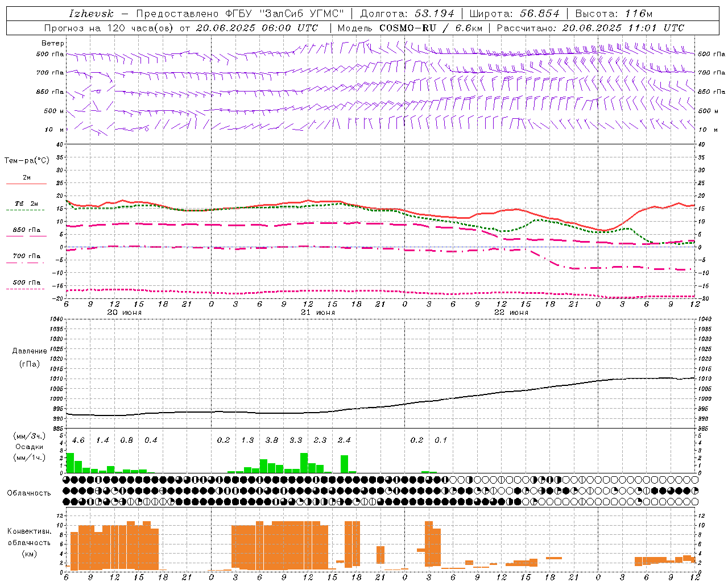Click '850 гПа' entry in temperature legend
Screen dimensions: 728x582
pos(27,230)
